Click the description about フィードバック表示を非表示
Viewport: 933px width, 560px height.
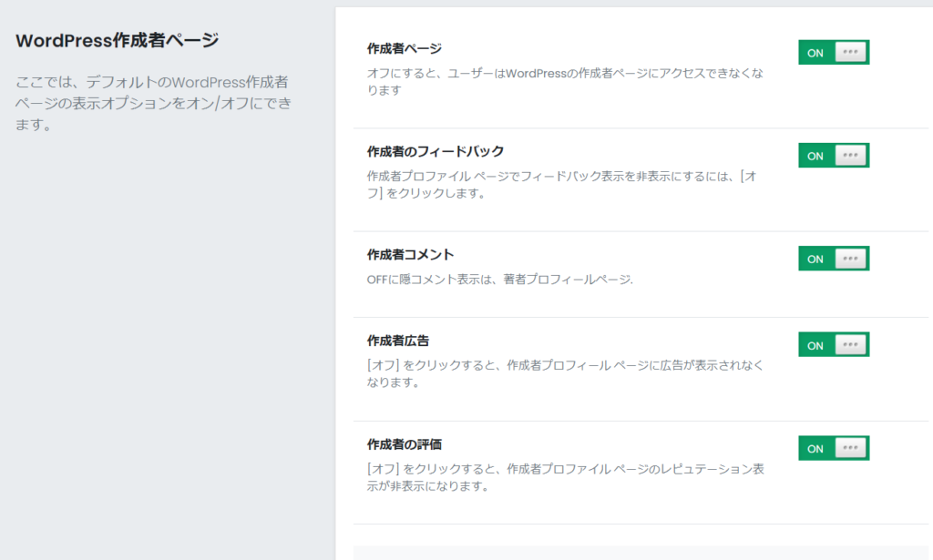click(x=561, y=184)
